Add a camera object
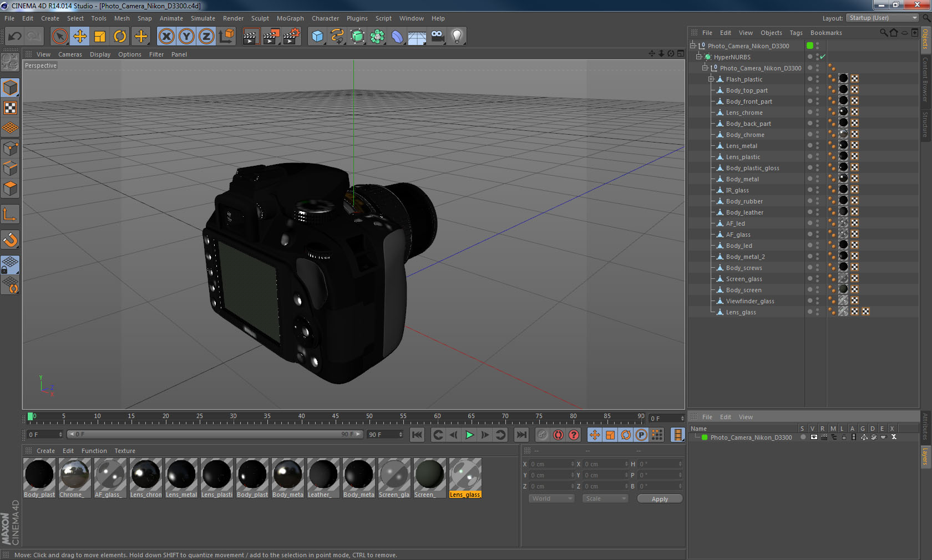This screenshot has width=932, height=560. pos(437,37)
